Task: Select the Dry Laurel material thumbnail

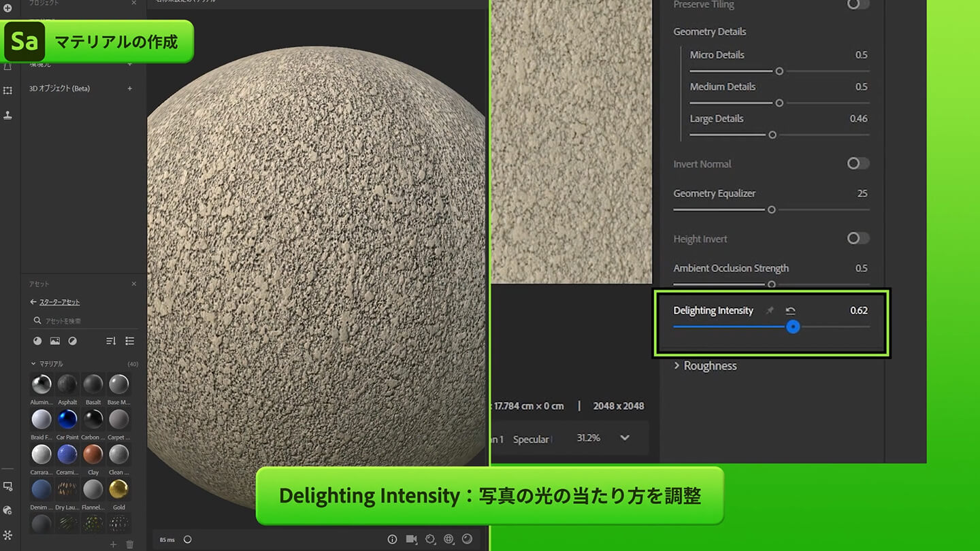Action: [x=67, y=489]
